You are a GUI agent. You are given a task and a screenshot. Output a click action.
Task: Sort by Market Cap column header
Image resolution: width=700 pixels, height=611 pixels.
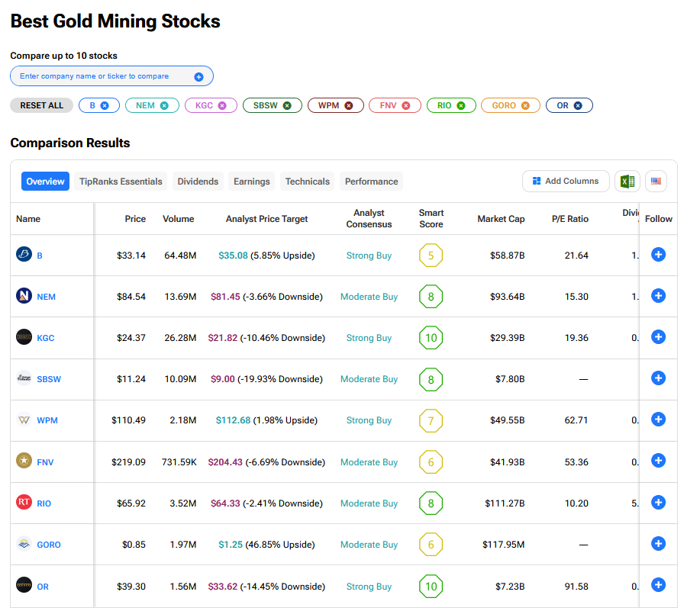pyautogui.click(x=501, y=219)
